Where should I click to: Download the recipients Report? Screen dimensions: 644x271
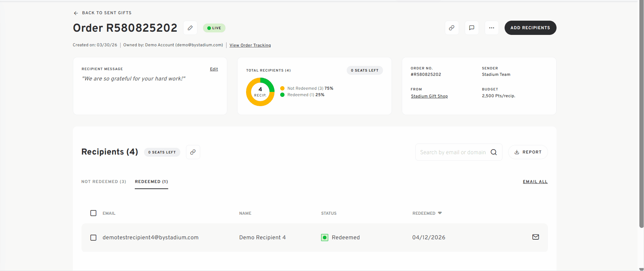pos(528,152)
